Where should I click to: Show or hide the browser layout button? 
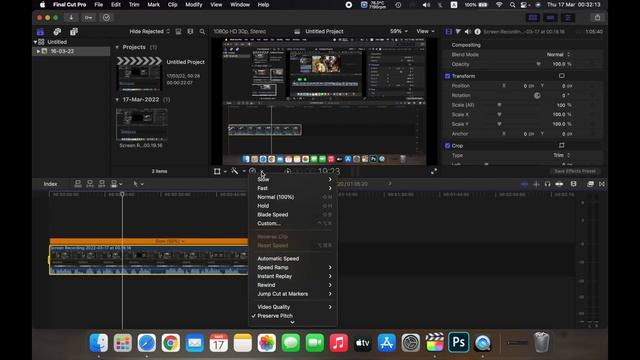(x=533, y=18)
